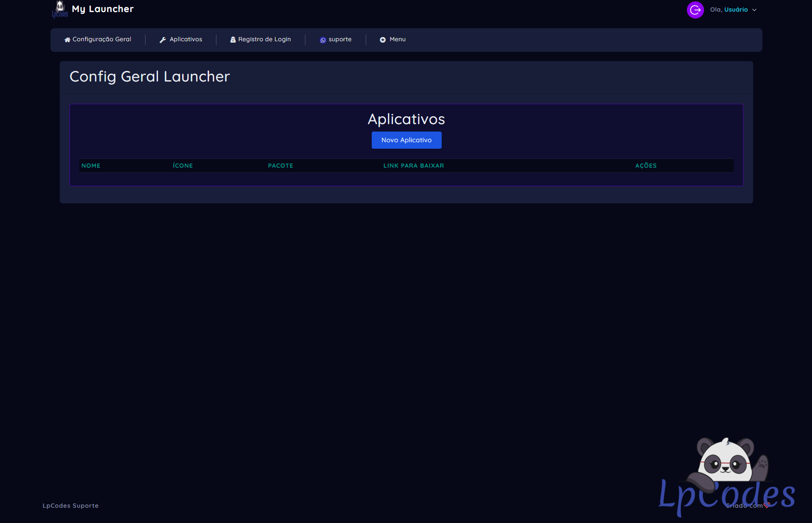This screenshot has width=812, height=523.
Task: Expand the Usuário account dropdown chevron
Action: [754, 10]
